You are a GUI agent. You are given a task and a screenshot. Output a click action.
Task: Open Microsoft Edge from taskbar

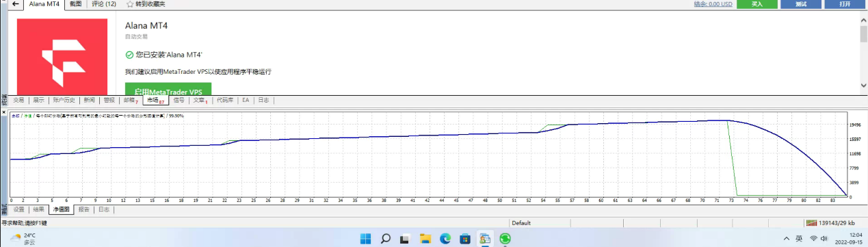[x=445, y=238]
